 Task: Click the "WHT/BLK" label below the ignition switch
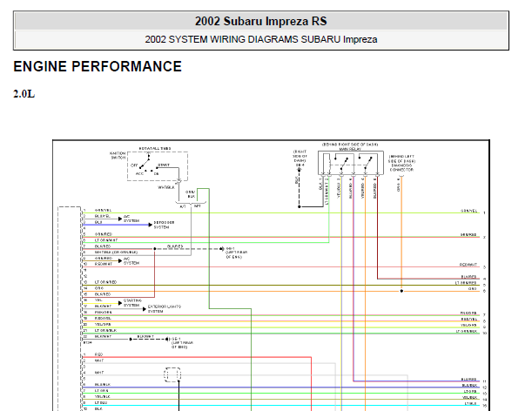coord(166,187)
